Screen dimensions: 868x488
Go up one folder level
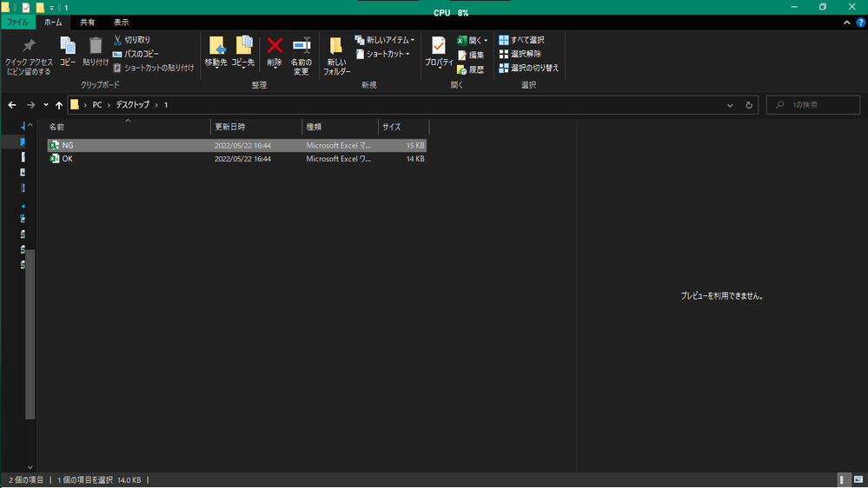pos(59,104)
